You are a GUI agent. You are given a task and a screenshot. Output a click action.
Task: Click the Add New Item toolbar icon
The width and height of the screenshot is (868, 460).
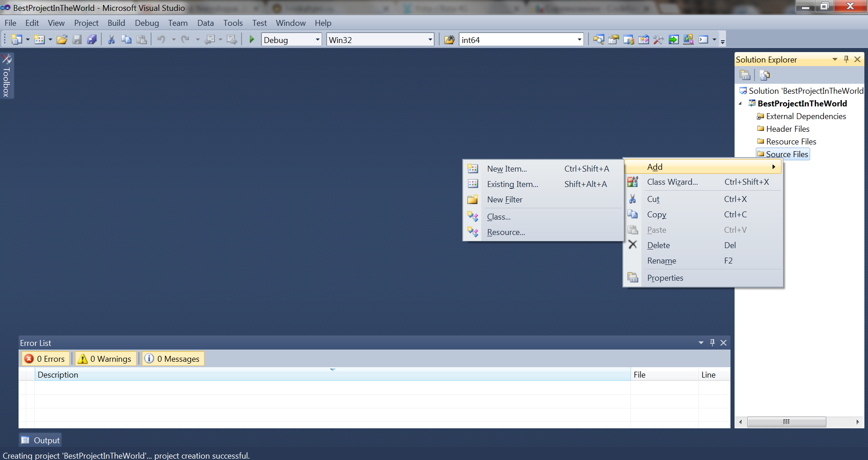point(39,40)
